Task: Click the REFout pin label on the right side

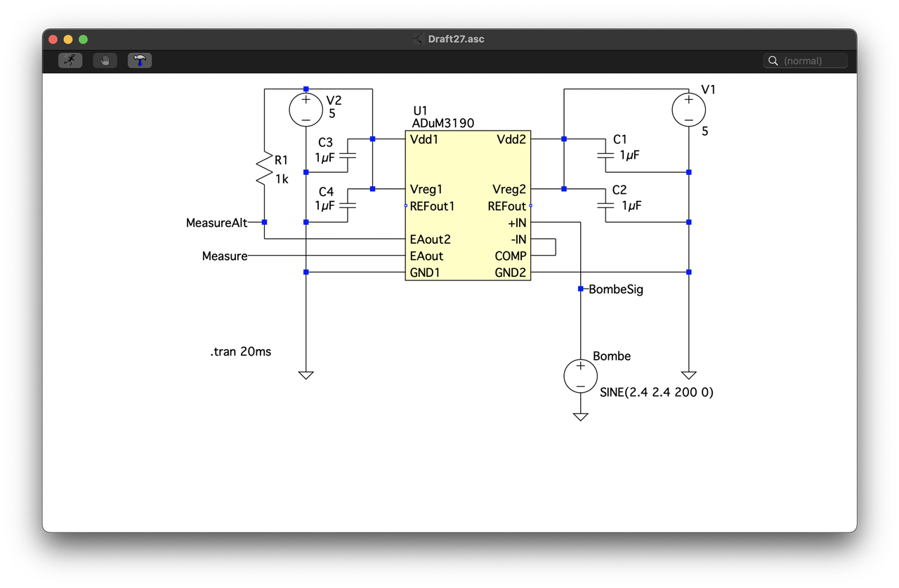Action: [x=507, y=207]
